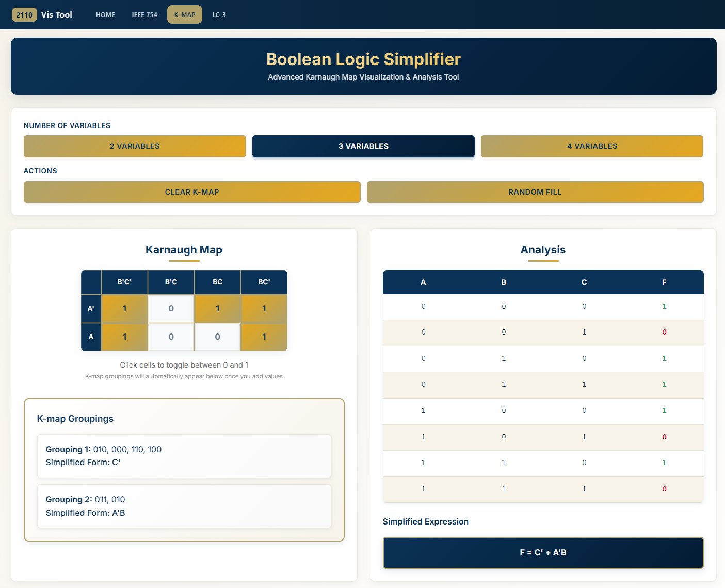725x588 pixels.
Task: Select the 3 Variables mode button
Action: 363,146
